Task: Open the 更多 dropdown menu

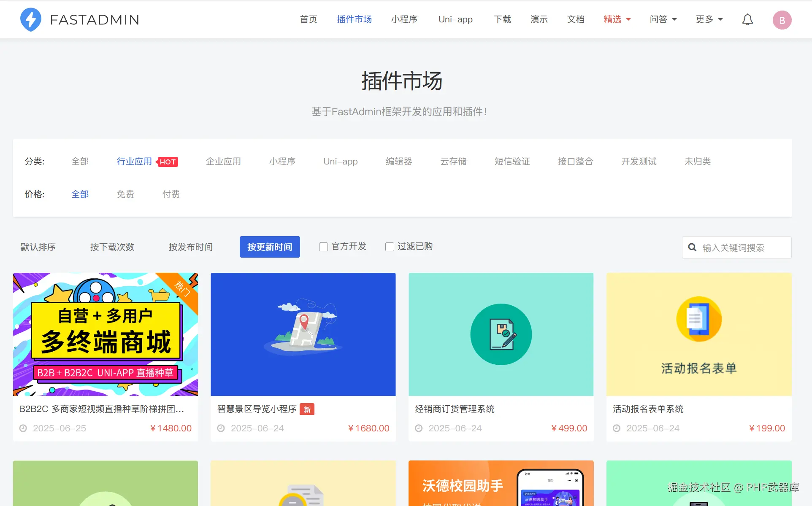Action: pyautogui.click(x=709, y=19)
